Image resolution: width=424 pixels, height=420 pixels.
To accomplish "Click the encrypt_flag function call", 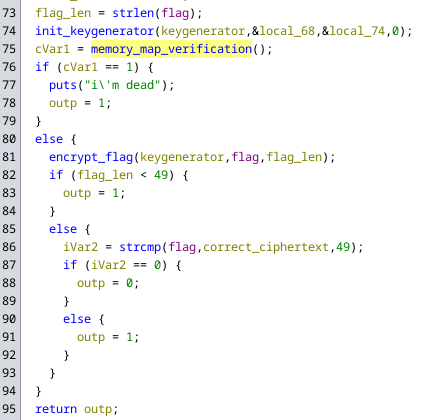I will 91,157.
